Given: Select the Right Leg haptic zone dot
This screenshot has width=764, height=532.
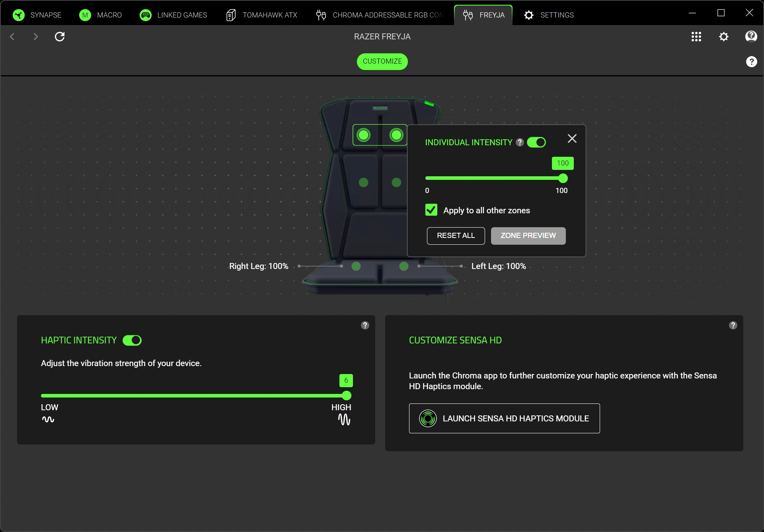Looking at the screenshot, I should click(x=356, y=266).
